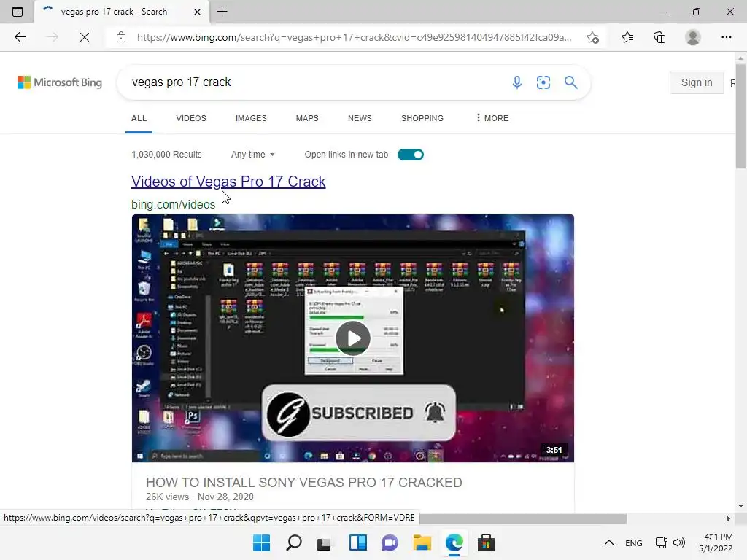The width and height of the screenshot is (747, 560).
Task: Switch to the VIDEOS tab
Action: tap(191, 118)
